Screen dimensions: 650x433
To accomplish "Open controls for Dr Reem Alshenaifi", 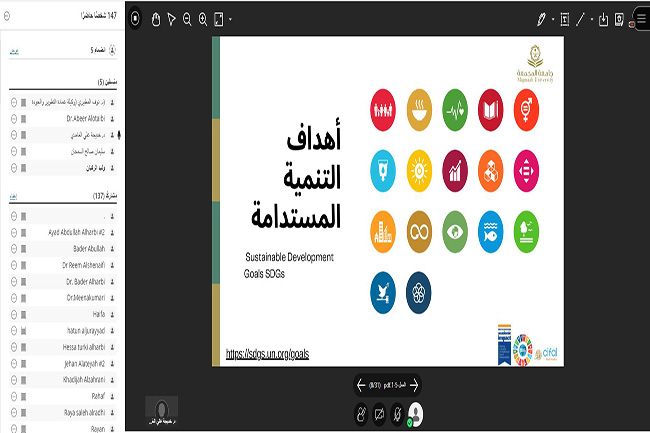I will (14, 265).
